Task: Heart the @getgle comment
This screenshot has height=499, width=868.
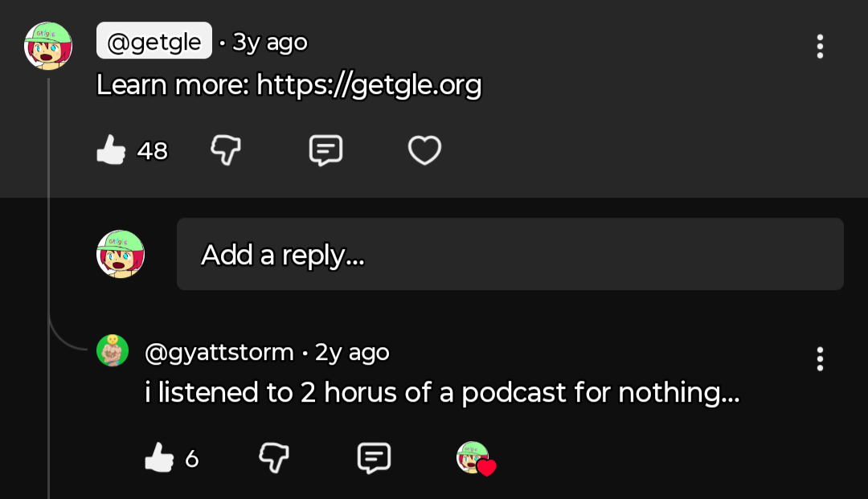Action: [x=424, y=150]
